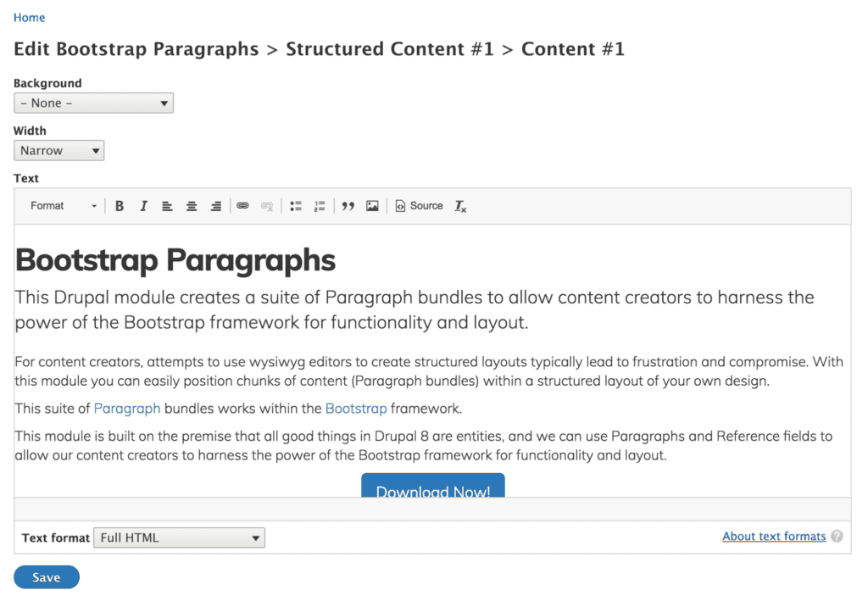Switch to Source view
The height and width of the screenshot is (607, 868).
click(419, 206)
